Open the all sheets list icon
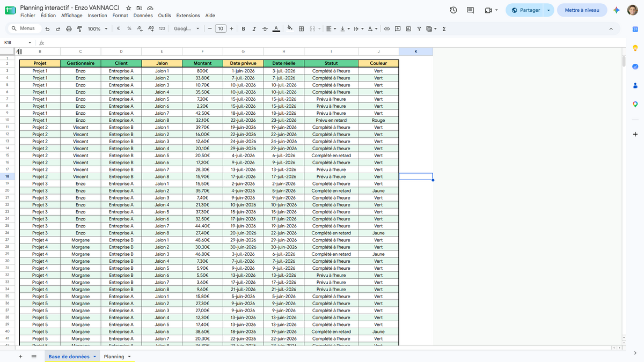This screenshot has height=362, width=644. point(34,357)
